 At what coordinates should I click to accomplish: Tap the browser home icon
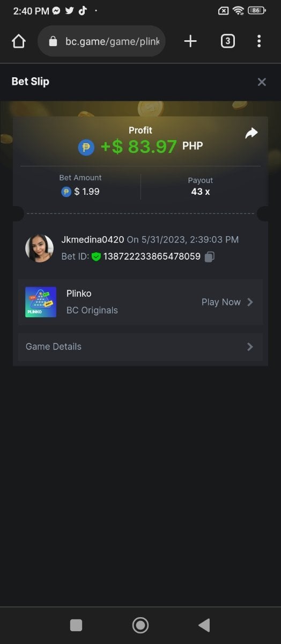click(19, 41)
